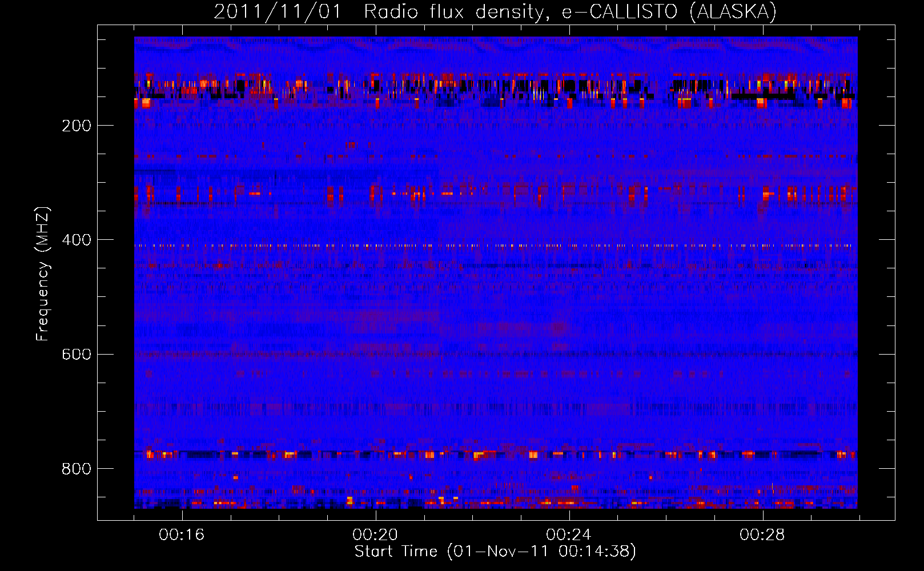The image size is (924, 571).
Task: Click the '800' frequency tick label
Action: pos(77,469)
